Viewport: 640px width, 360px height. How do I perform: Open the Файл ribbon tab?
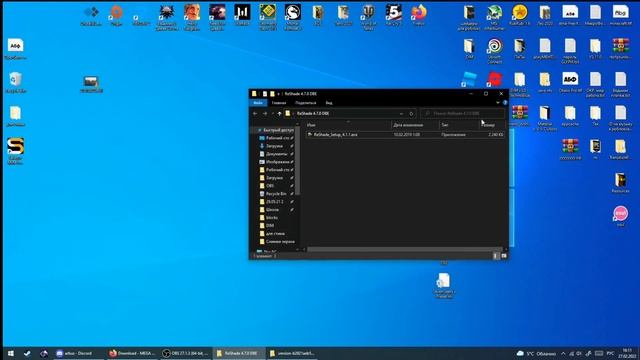pyautogui.click(x=258, y=103)
